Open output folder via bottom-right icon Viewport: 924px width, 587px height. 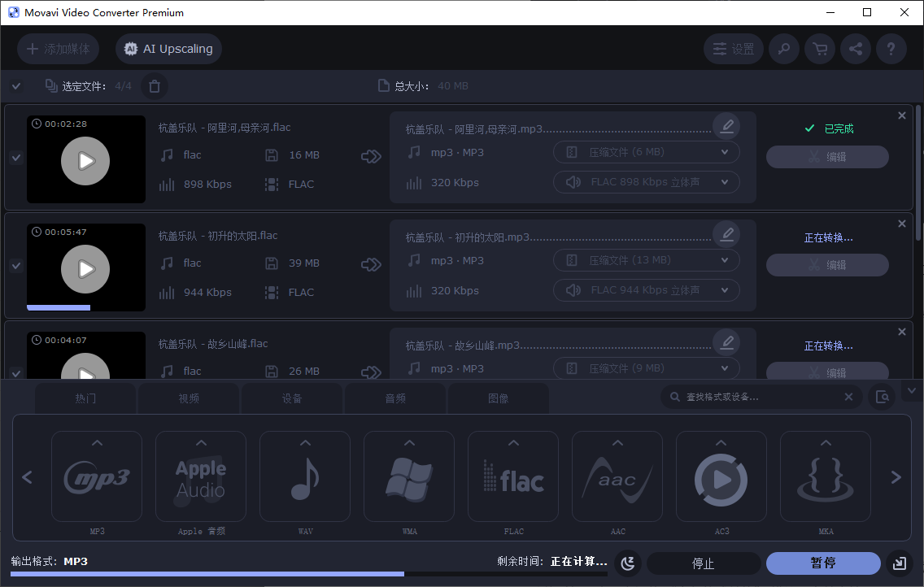click(899, 563)
